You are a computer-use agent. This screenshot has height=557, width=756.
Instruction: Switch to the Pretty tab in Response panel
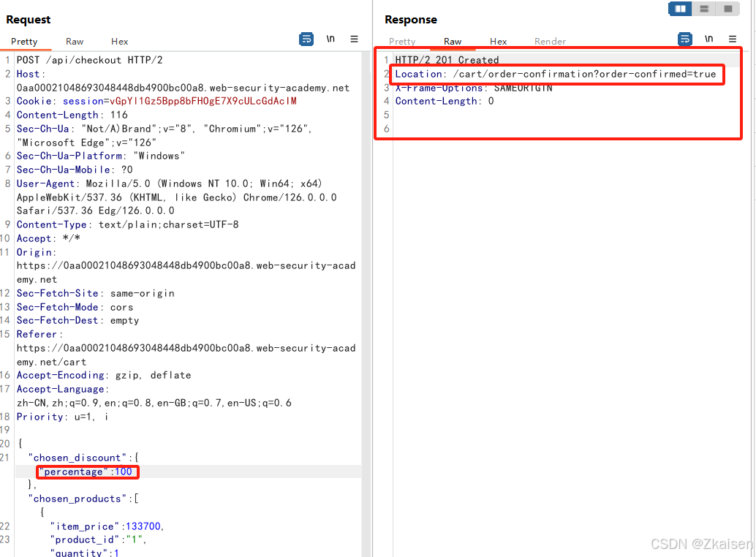point(402,42)
